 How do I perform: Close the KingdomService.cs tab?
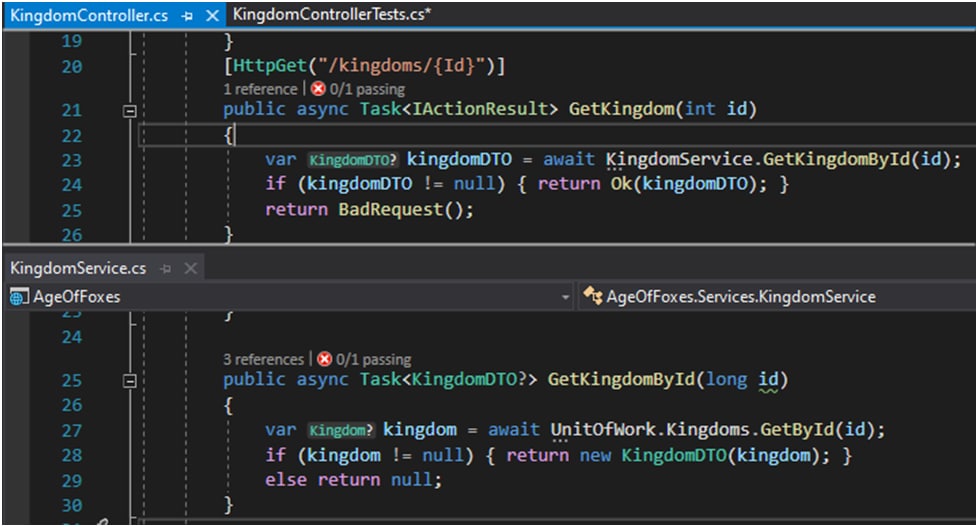pyautogui.click(x=191, y=269)
